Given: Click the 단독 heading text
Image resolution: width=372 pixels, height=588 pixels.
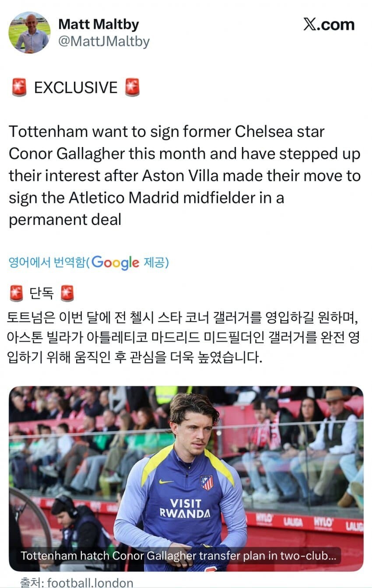Looking at the screenshot, I should (42, 293).
